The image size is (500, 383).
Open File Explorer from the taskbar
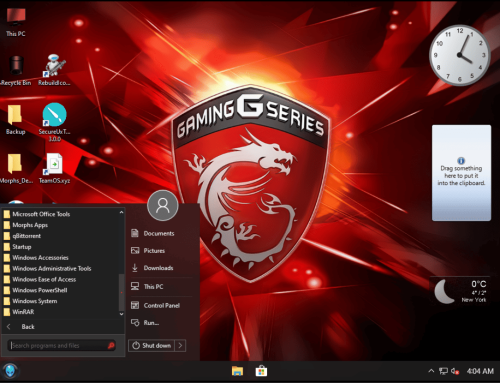point(237,371)
